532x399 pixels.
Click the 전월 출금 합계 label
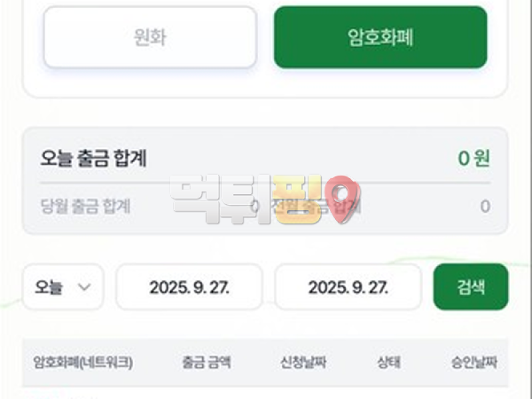[x=317, y=206]
